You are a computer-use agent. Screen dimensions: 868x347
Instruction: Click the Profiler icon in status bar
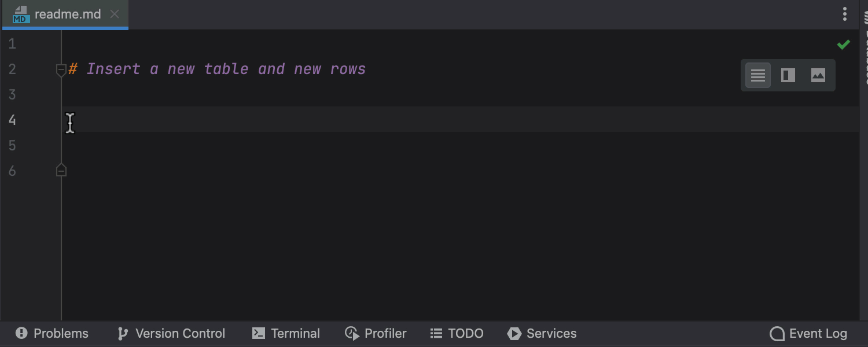pos(352,334)
